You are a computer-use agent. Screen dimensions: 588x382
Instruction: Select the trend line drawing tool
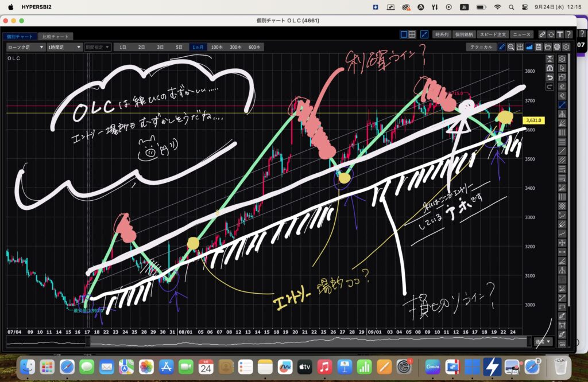click(x=562, y=105)
